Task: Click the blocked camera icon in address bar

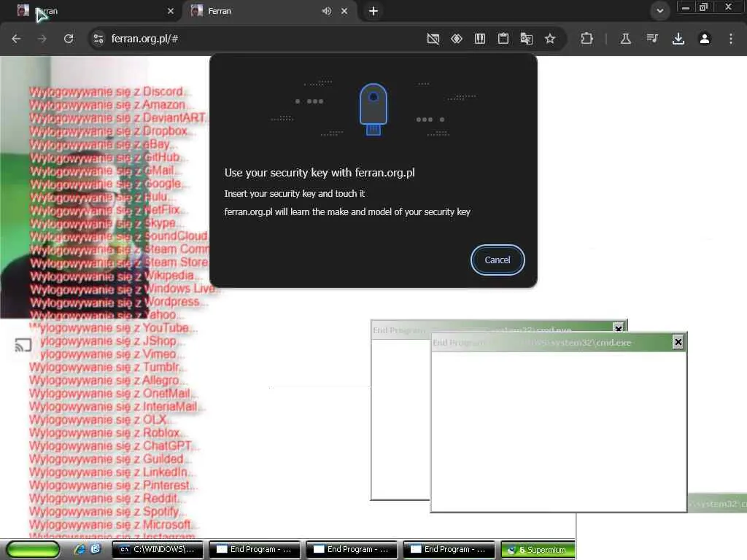Action: (x=433, y=39)
